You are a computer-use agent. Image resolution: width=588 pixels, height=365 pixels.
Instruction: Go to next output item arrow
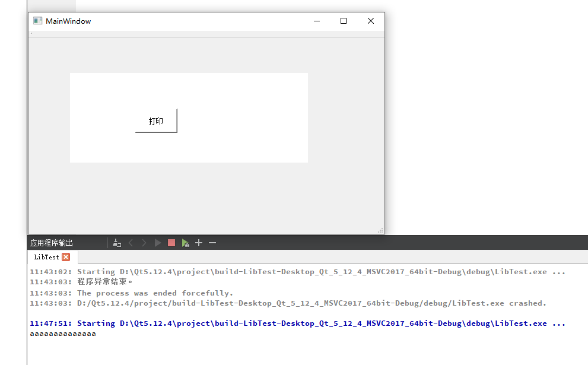coord(144,243)
